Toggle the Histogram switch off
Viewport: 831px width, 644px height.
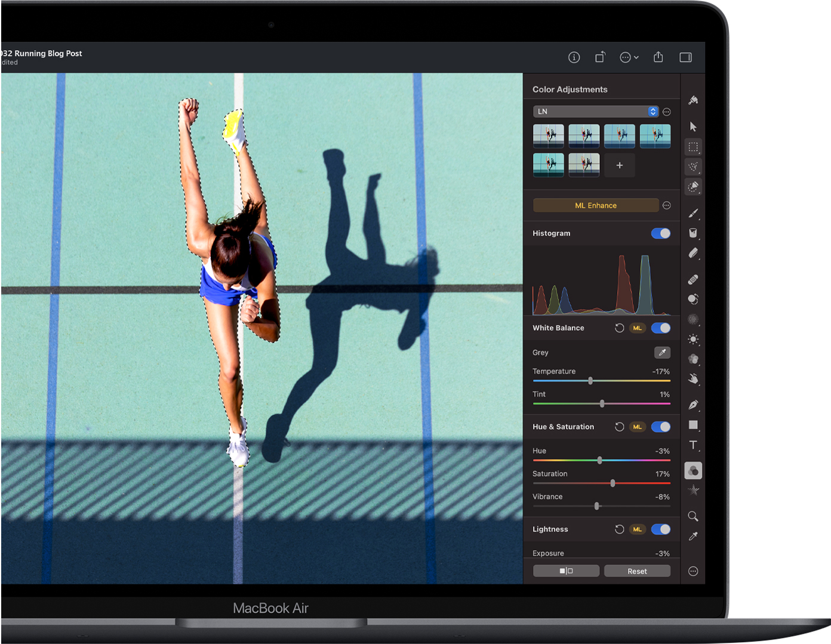click(660, 233)
